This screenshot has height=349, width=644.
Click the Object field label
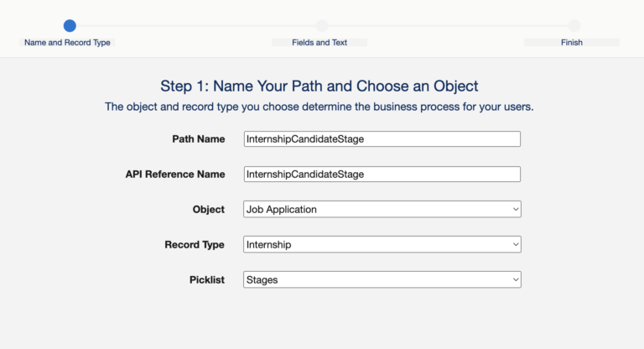[209, 209]
